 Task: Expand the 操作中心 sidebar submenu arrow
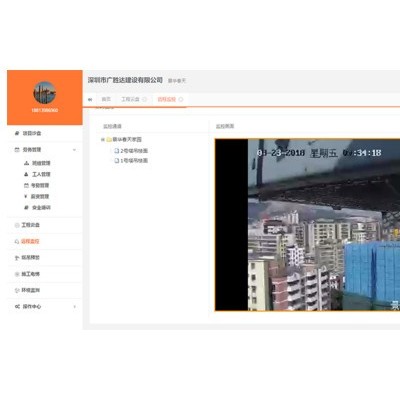point(74,307)
